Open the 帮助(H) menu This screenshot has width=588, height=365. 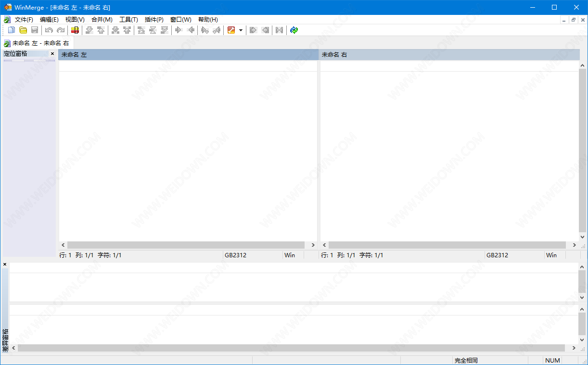click(x=208, y=20)
